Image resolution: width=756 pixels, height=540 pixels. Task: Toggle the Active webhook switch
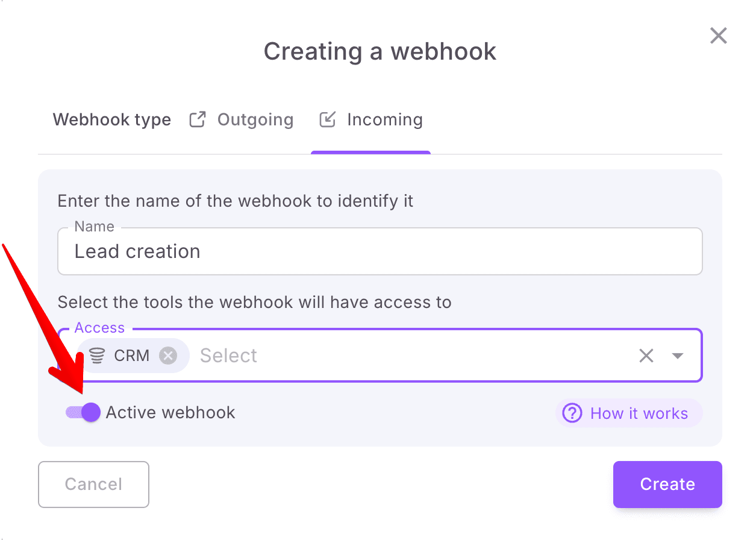click(x=84, y=412)
